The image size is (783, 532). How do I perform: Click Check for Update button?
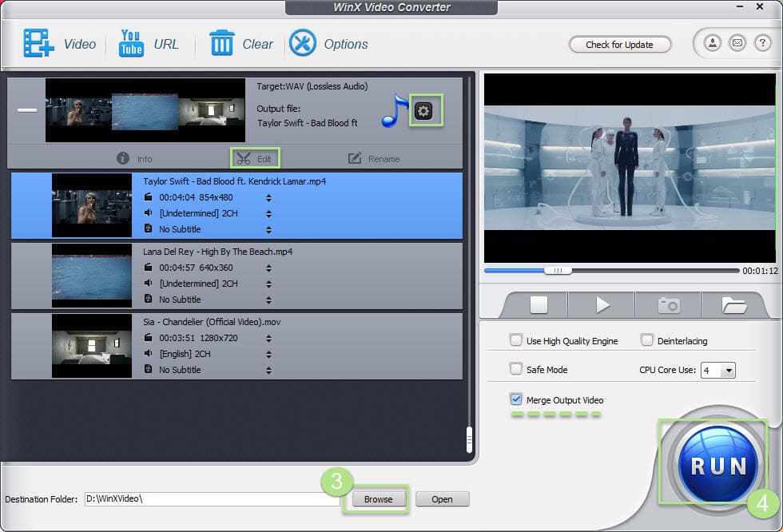[x=619, y=45]
